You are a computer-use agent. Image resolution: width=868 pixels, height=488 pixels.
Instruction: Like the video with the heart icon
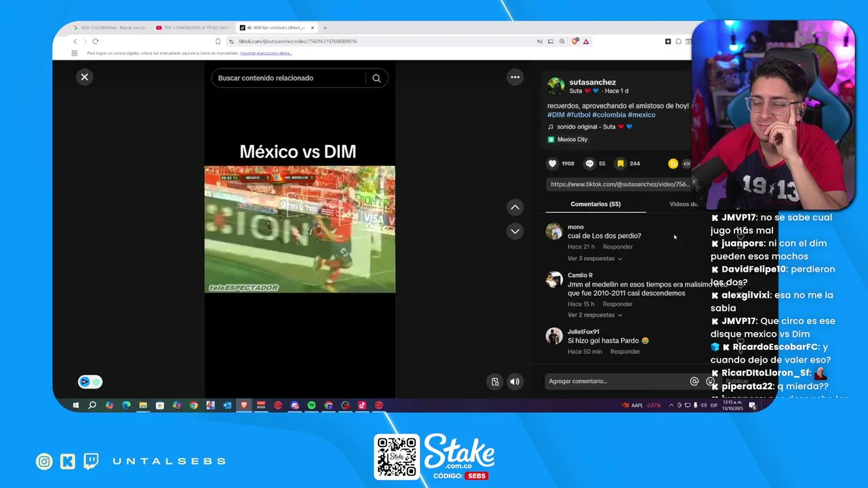(553, 163)
